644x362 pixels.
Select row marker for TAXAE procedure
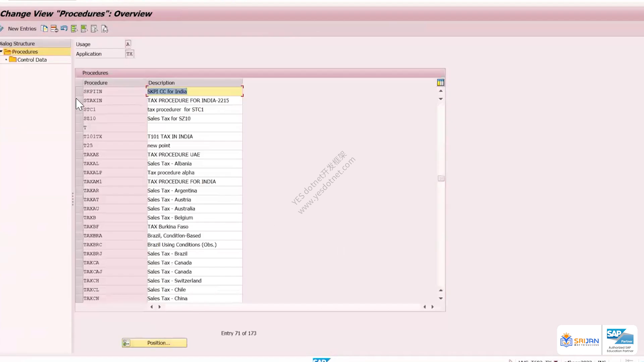tap(79, 155)
